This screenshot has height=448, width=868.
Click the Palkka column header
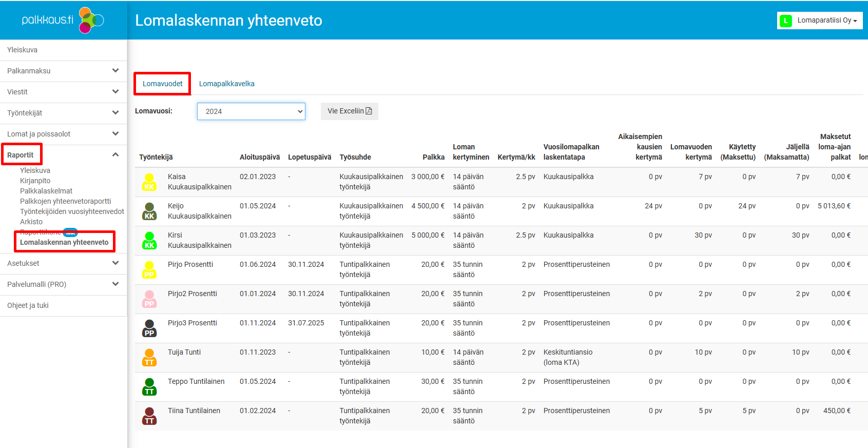(x=434, y=157)
